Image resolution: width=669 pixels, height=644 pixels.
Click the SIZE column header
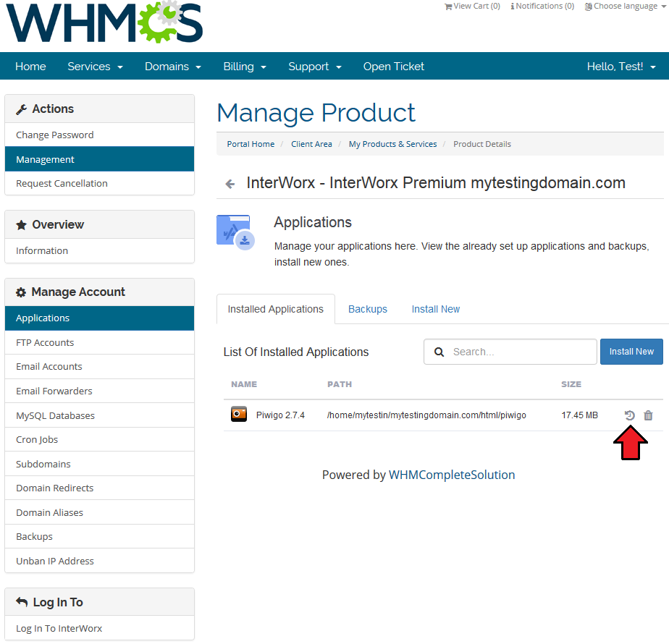pos(571,384)
